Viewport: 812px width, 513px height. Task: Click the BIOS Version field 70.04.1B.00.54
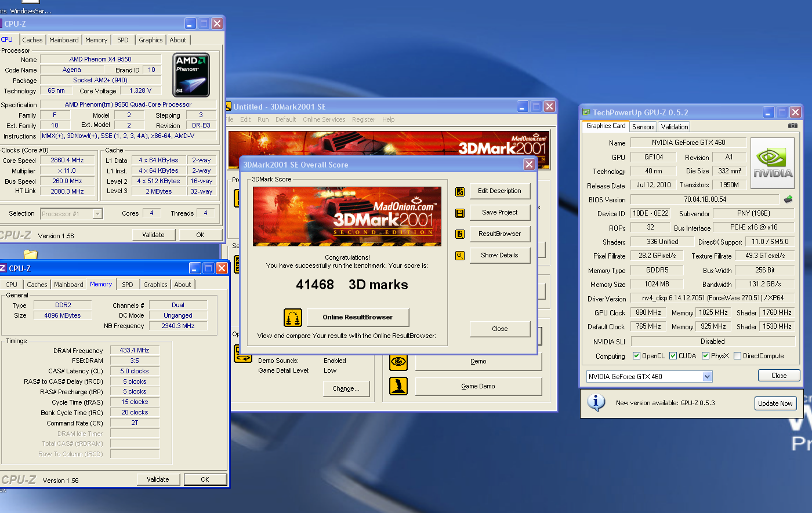click(705, 199)
